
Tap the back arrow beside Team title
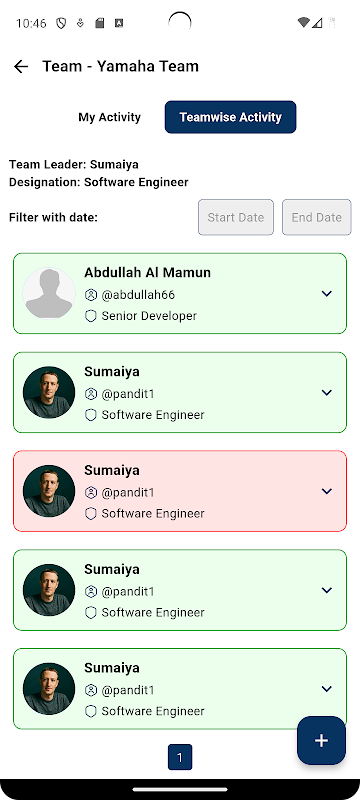pos(21,66)
